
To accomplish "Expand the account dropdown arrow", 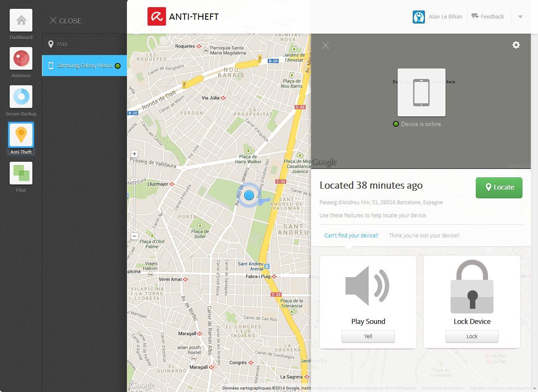I will [x=520, y=17].
